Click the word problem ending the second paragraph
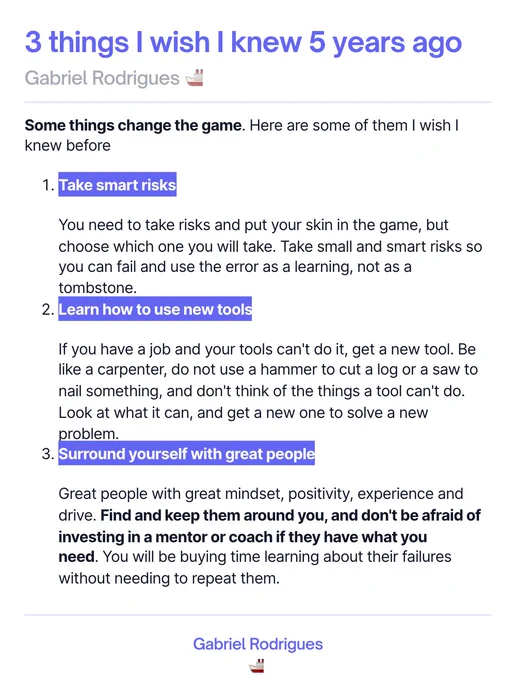The width and height of the screenshot is (516, 680). pyautogui.click(x=87, y=434)
